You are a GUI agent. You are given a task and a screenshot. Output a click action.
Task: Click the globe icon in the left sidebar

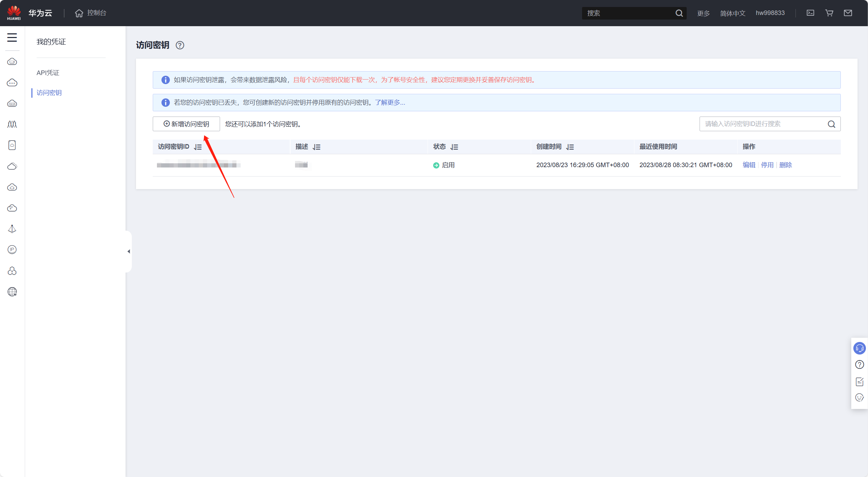coord(12,292)
